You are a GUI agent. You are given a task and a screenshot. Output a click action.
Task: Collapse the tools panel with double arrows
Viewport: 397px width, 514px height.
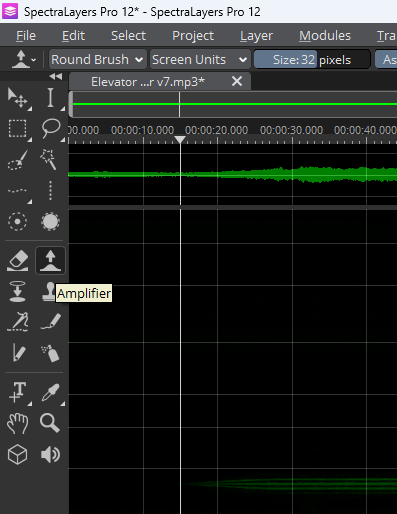56,77
